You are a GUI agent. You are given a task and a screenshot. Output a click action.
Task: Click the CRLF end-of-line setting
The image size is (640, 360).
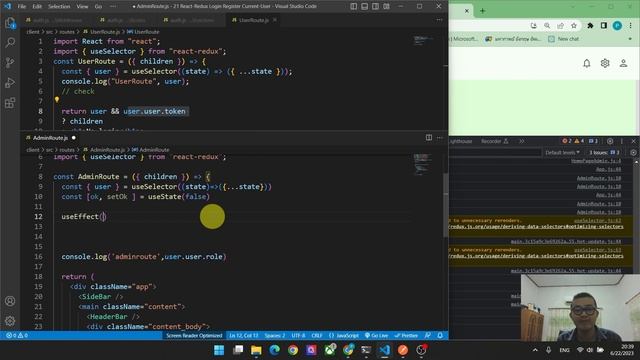coord(317,336)
